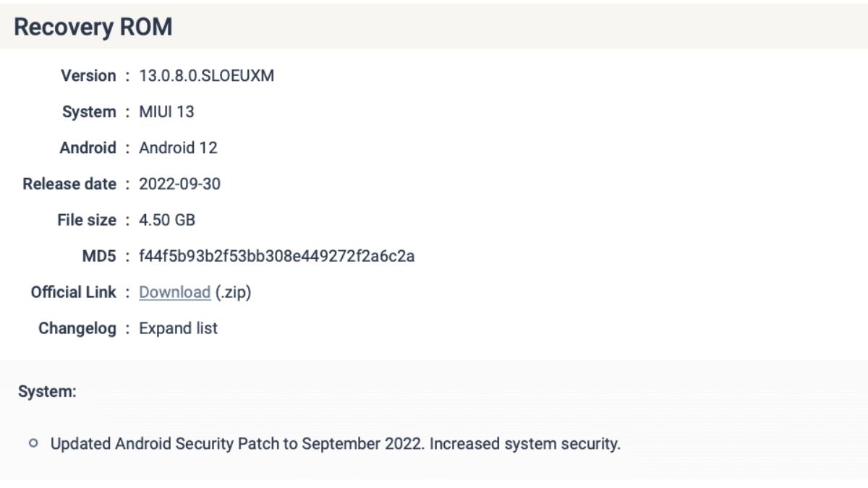Viewport: 868px width, 488px height.
Task: Click the Recovery ROM heading
Action: click(93, 27)
